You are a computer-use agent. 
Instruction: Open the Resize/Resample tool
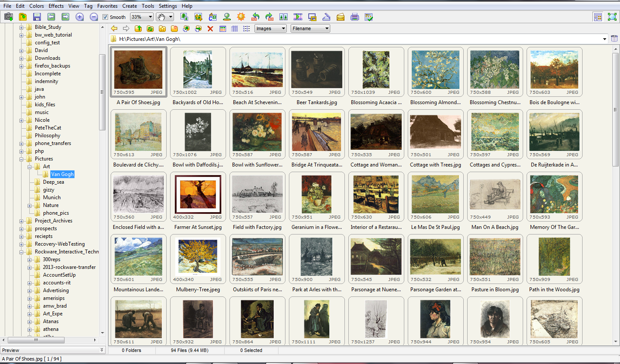184,17
